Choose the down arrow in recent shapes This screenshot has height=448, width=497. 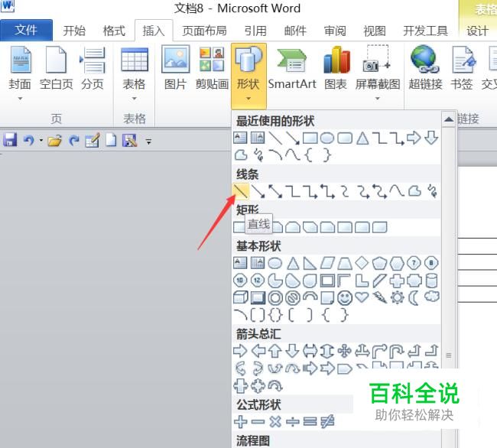point(431,138)
